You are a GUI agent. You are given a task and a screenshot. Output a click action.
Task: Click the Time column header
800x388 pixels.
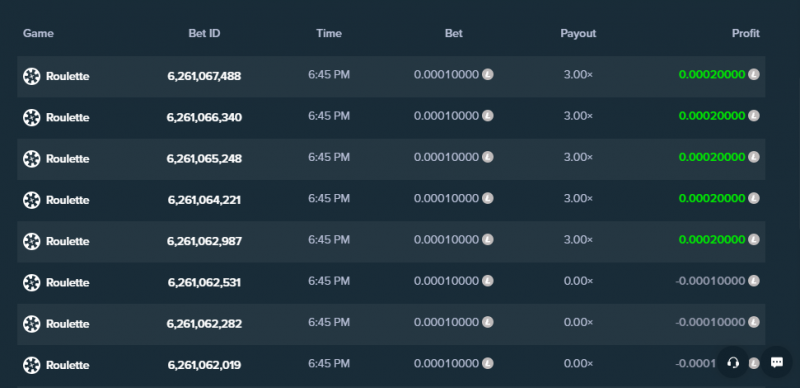(x=329, y=33)
